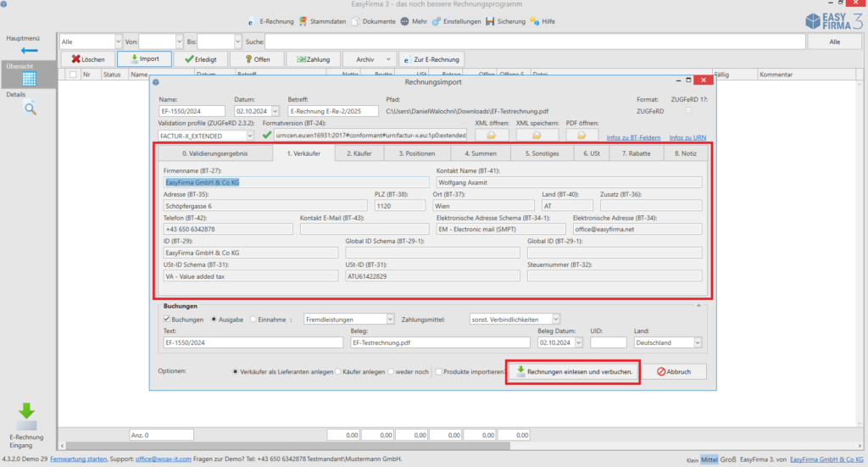Screen dimensions: 868x467
Task: Collapse the Buchungen section chevron
Action: point(698,306)
